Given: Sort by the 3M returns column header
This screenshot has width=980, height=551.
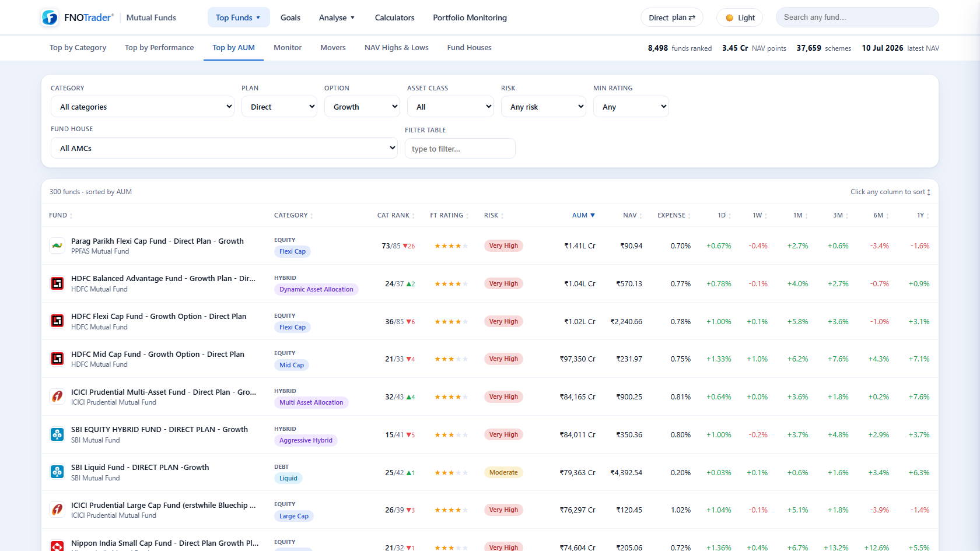Looking at the screenshot, I should (841, 215).
